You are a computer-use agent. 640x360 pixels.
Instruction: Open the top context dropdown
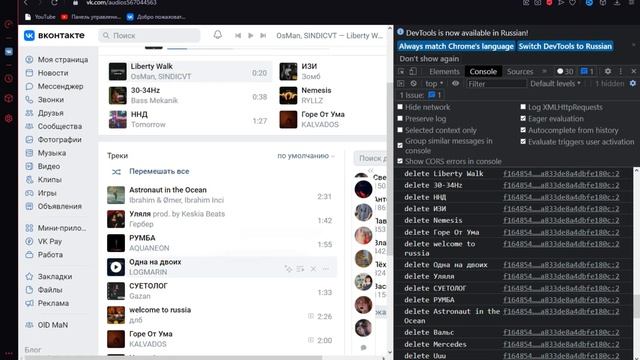click(434, 84)
